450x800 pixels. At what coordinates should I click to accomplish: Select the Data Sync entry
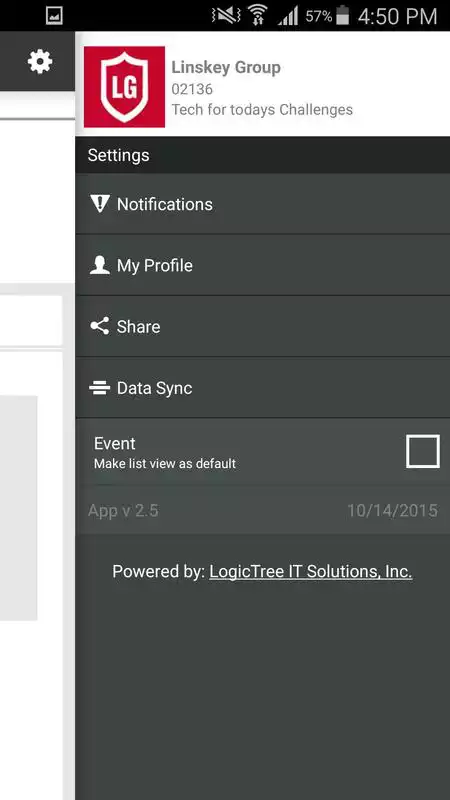(x=263, y=388)
